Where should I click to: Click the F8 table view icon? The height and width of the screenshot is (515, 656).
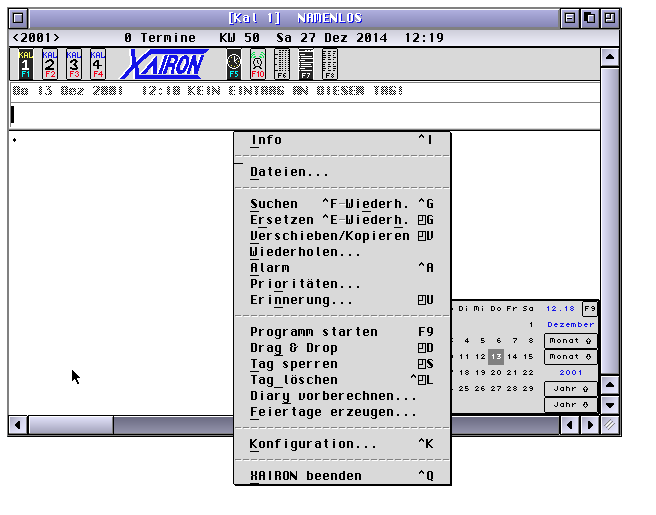click(x=330, y=64)
